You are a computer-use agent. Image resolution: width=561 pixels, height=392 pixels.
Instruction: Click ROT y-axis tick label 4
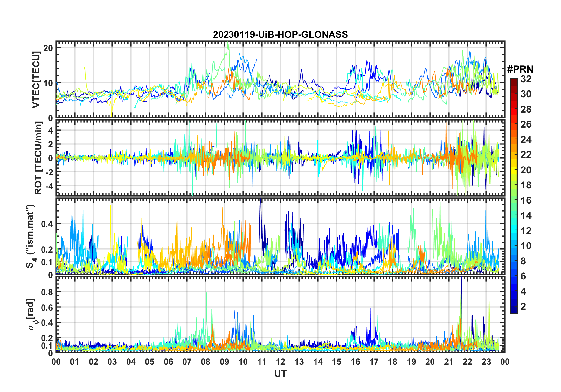(x=51, y=130)
